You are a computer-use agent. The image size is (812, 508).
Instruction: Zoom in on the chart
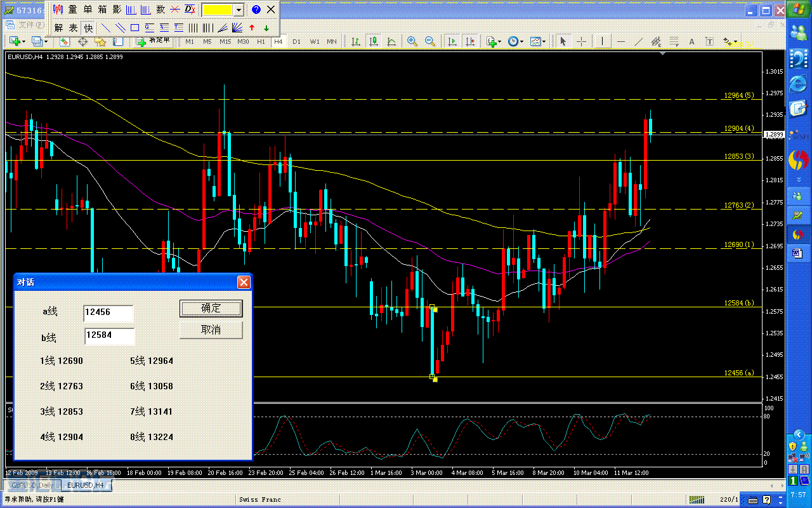(x=412, y=41)
